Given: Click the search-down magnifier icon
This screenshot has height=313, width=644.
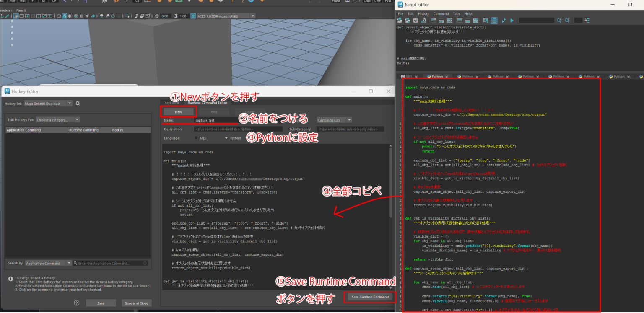Looking at the screenshot, I should tap(559, 20).
